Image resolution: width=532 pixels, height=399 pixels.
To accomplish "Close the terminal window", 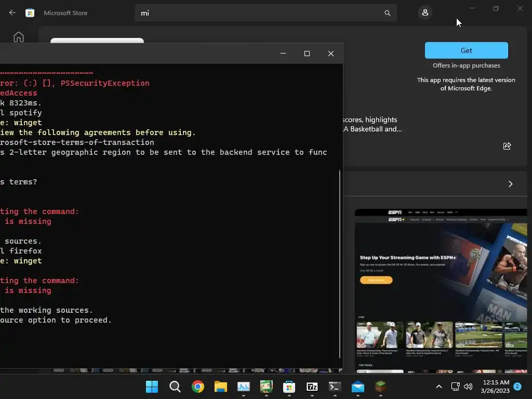I will [331, 54].
